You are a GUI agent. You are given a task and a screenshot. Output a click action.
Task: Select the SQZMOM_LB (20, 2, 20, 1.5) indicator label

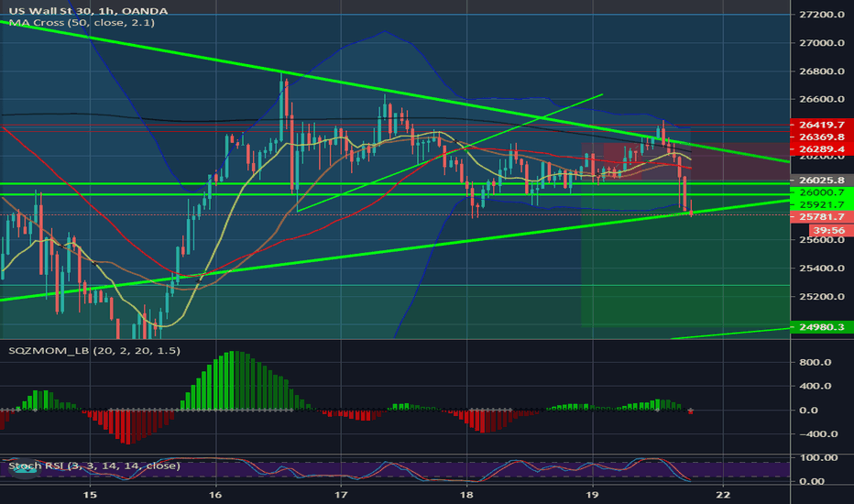click(x=94, y=350)
